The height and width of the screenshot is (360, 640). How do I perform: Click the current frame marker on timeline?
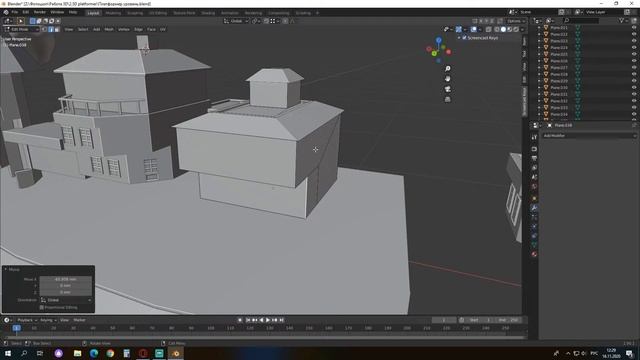tap(16, 328)
